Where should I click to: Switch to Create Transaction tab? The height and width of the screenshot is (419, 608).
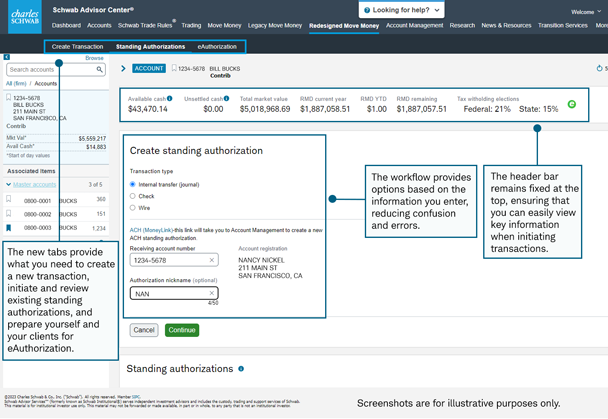[x=78, y=47]
